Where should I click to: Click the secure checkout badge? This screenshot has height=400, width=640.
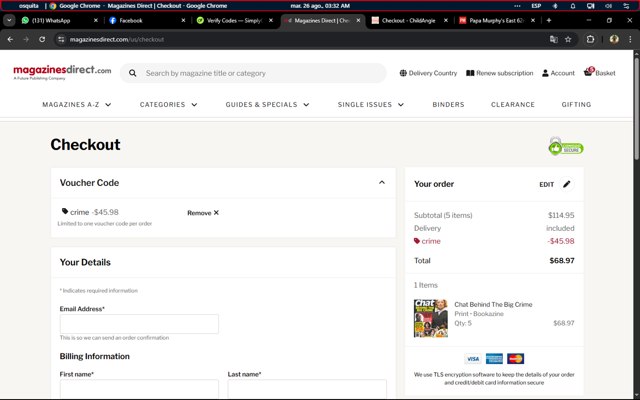point(566,147)
